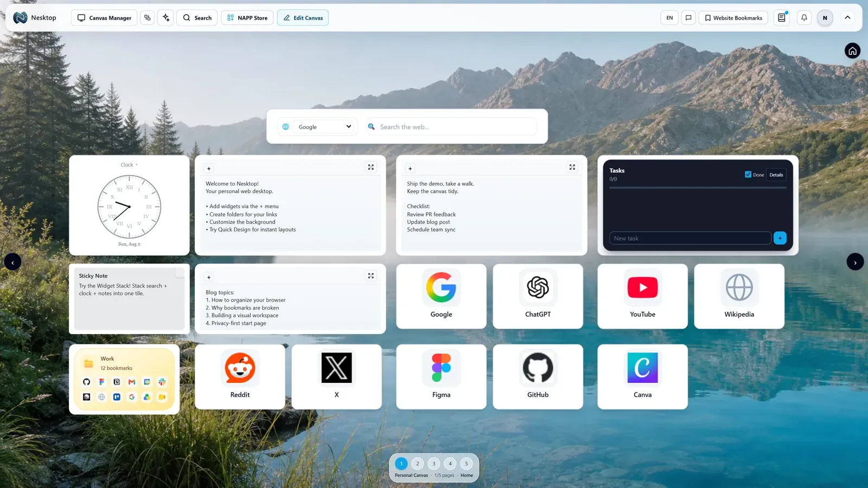Click the N profile avatar

click(825, 18)
